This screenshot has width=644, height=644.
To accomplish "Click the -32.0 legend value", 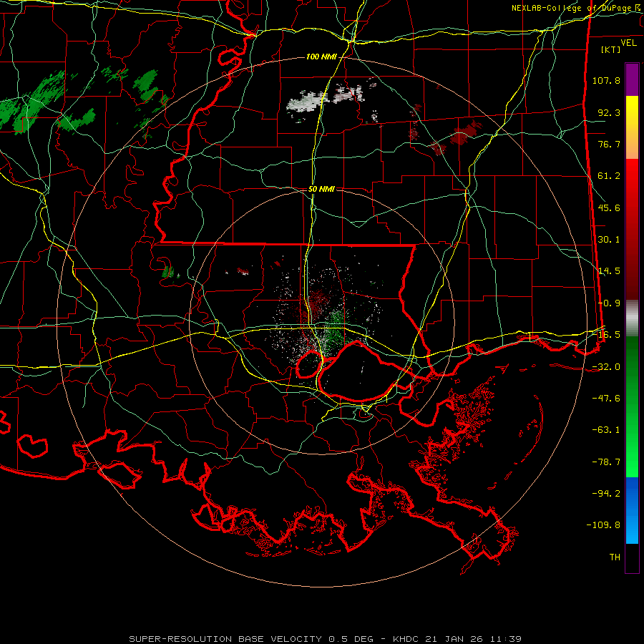I will click(606, 367).
